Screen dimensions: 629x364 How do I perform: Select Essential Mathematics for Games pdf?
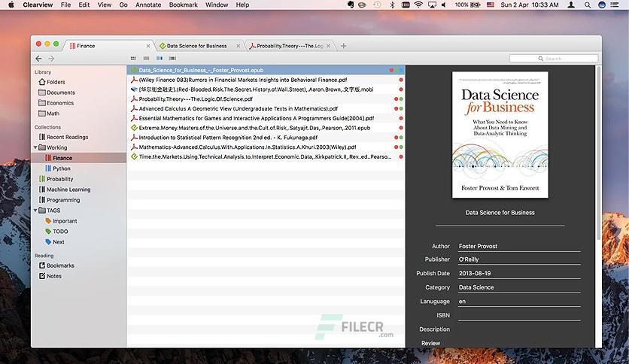(x=266, y=118)
